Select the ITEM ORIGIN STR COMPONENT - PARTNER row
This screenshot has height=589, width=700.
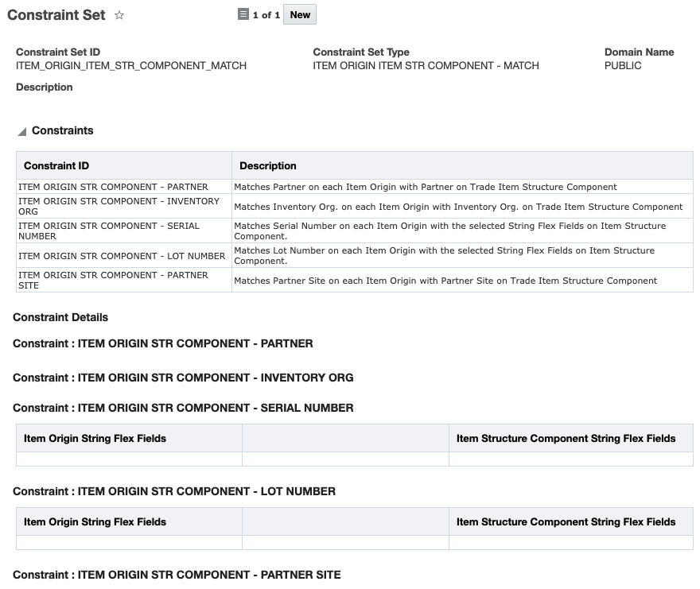click(x=113, y=187)
